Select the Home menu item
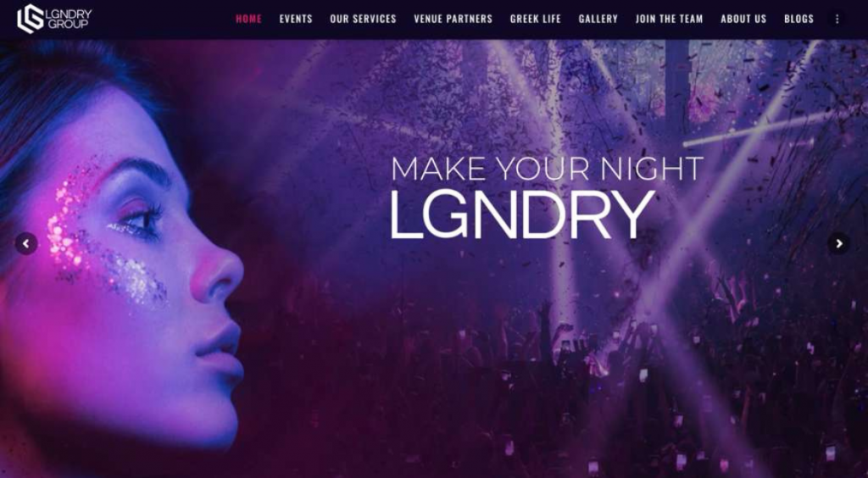 (248, 19)
